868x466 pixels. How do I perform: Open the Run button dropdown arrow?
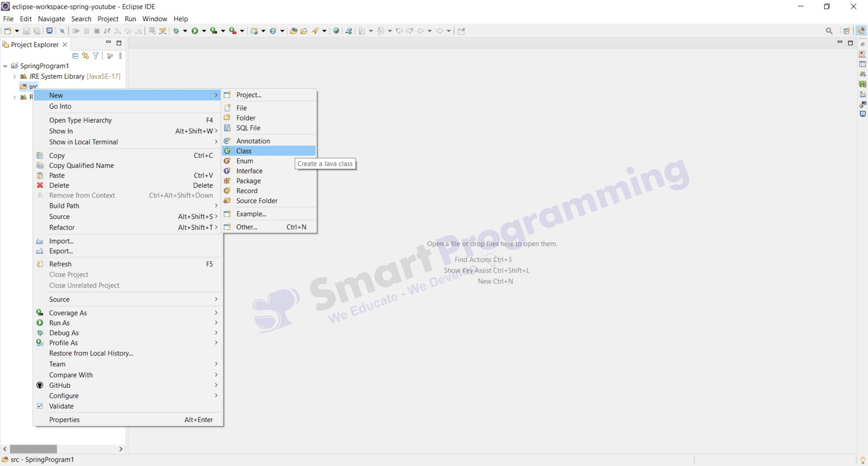pos(204,31)
